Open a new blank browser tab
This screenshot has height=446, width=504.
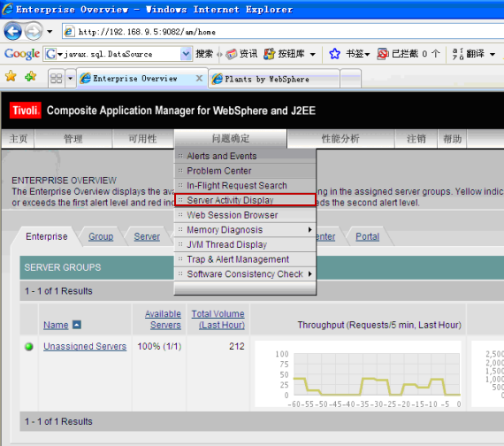[x=350, y=79]
